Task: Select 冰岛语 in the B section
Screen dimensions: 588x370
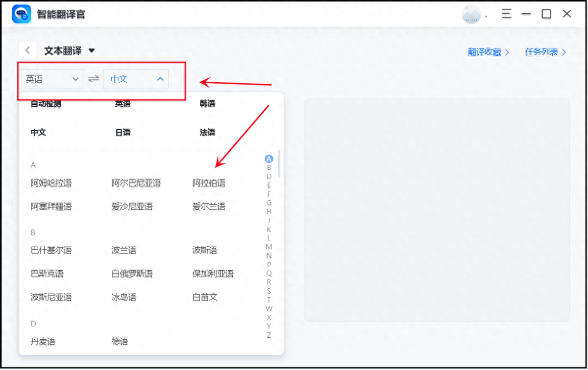Action: coord(123,297)
